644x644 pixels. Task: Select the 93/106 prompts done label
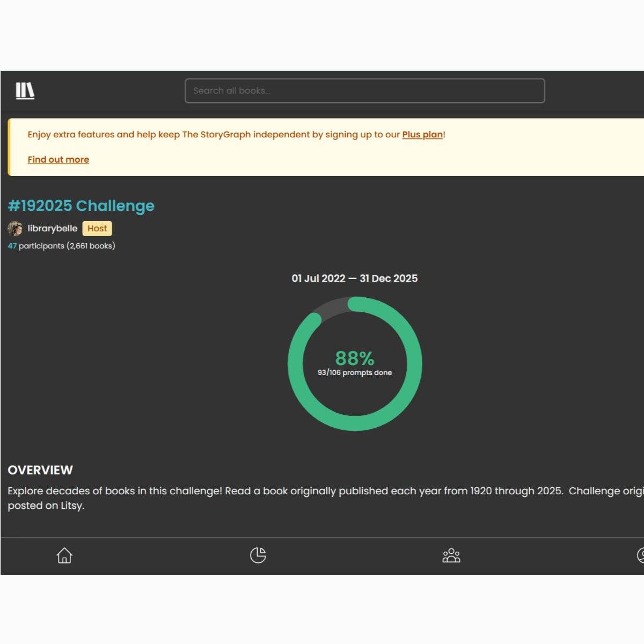pos(354,373)
